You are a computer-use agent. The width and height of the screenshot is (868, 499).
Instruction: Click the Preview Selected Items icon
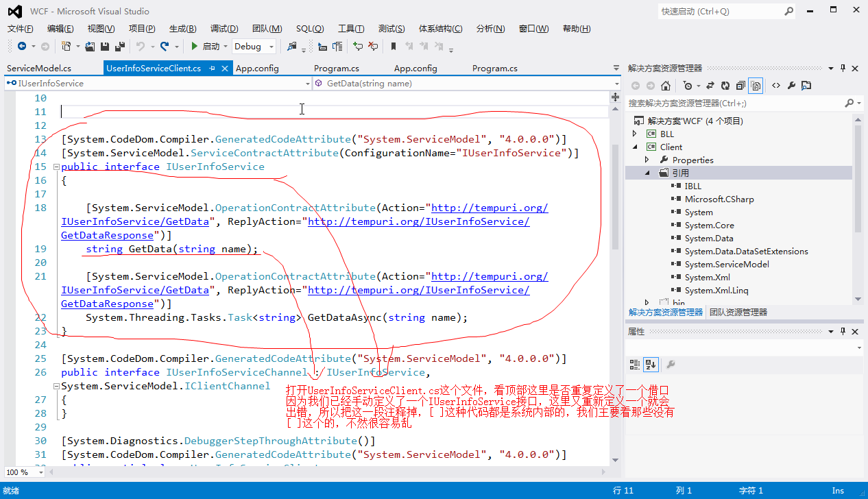(x=806, y=86)
